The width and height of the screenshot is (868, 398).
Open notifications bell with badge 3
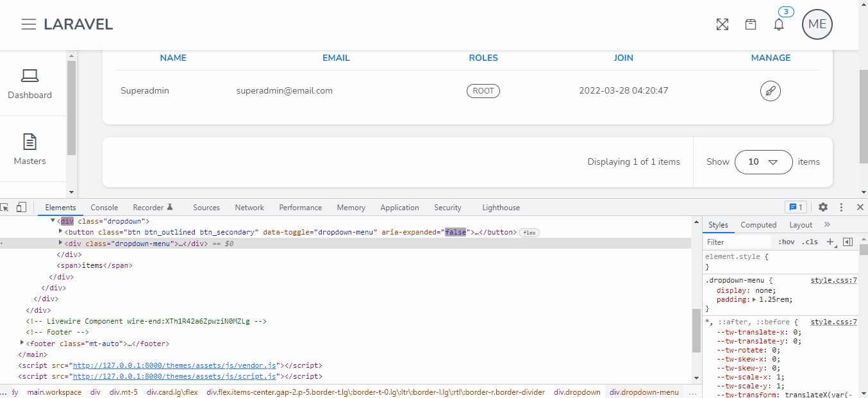[x=779, y=24]
